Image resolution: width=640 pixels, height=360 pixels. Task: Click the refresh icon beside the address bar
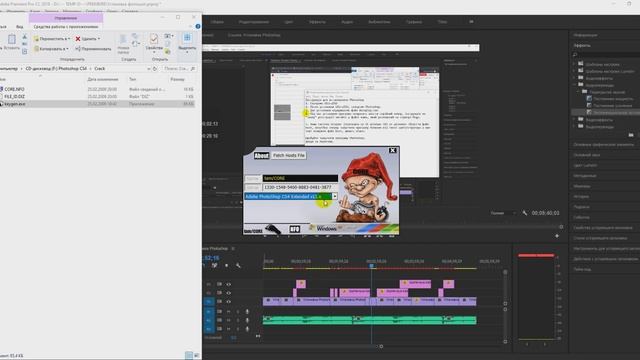(x=155, y=69)
